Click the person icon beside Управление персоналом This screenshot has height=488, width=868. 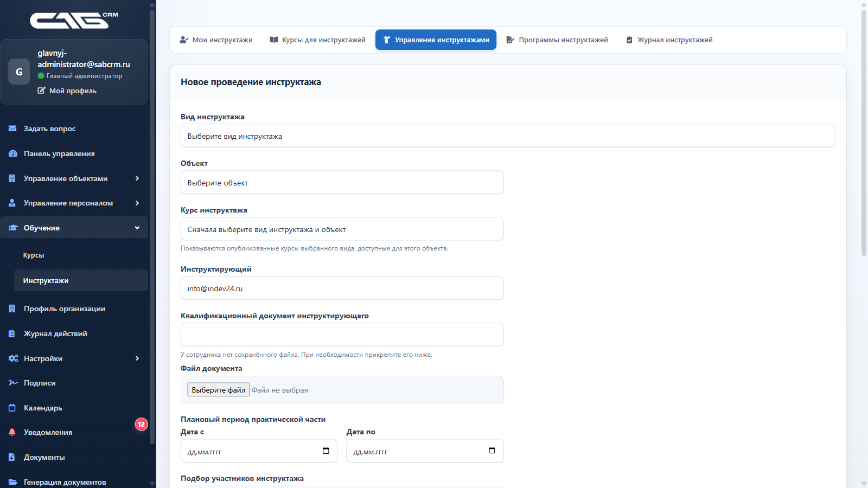tap(12, 203)
